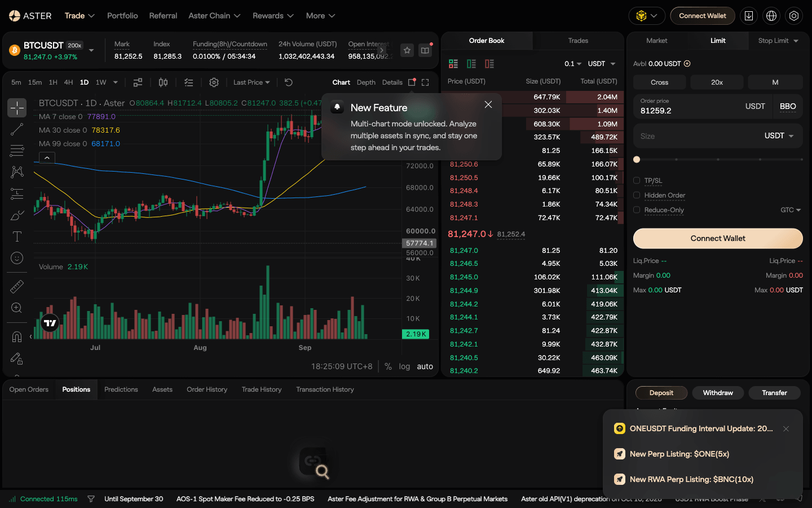The height and width of the screenshot is (508, 812).
Task: Select the Market order tab
Action: 657,41
